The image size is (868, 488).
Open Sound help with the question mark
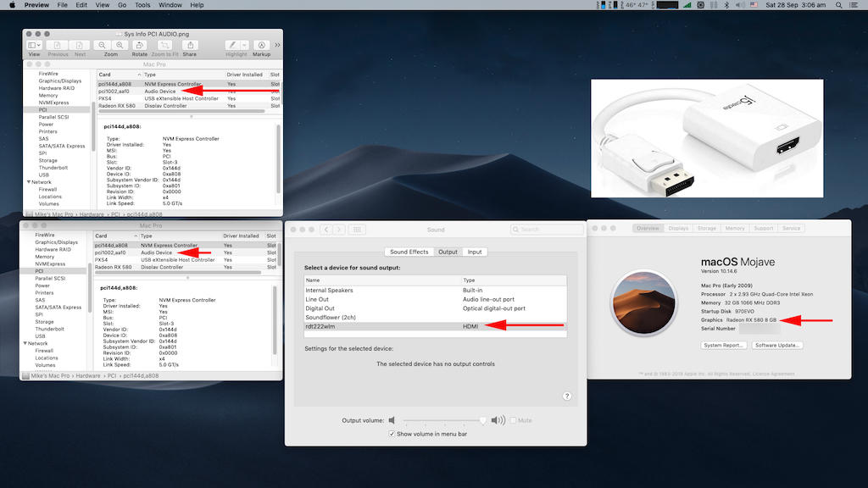click(x=567, y=396)
